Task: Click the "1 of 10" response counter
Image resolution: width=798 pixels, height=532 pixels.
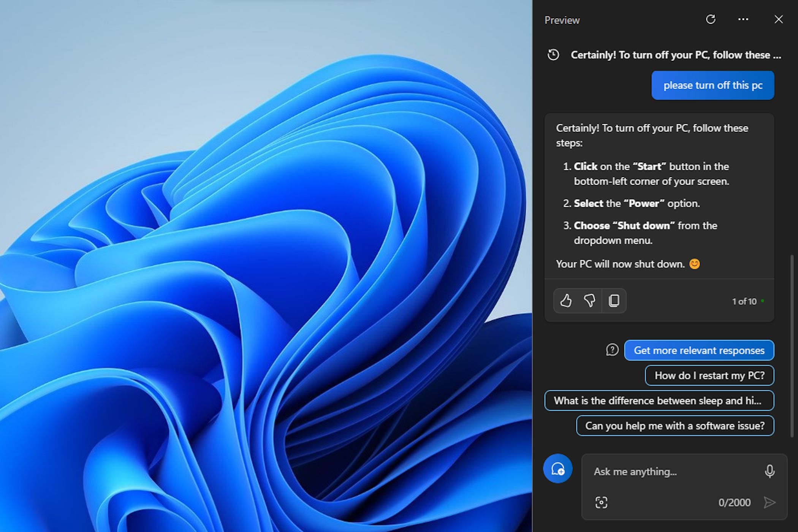Action: pos(744,301)
